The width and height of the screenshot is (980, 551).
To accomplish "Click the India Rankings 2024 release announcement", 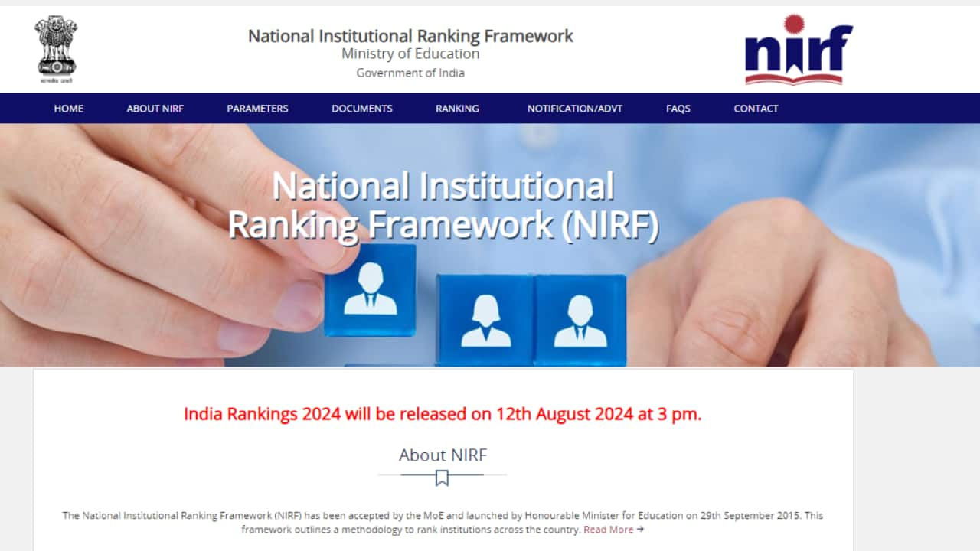I will (x=443, y=414).
